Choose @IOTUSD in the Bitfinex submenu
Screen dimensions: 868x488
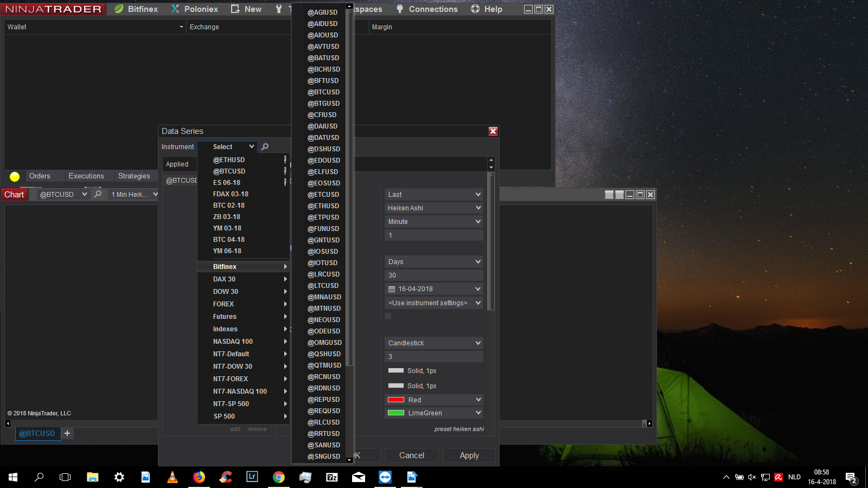[x=323, y=263]
